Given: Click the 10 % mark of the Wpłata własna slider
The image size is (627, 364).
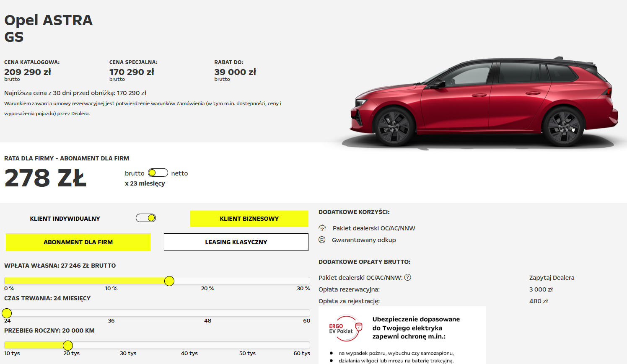Looking at the screenshot, I should pyautogui.click(x=111, y=289).
